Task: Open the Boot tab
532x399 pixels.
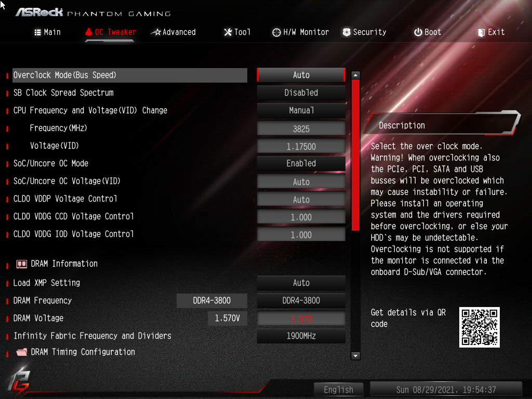Action: (428, 32)
